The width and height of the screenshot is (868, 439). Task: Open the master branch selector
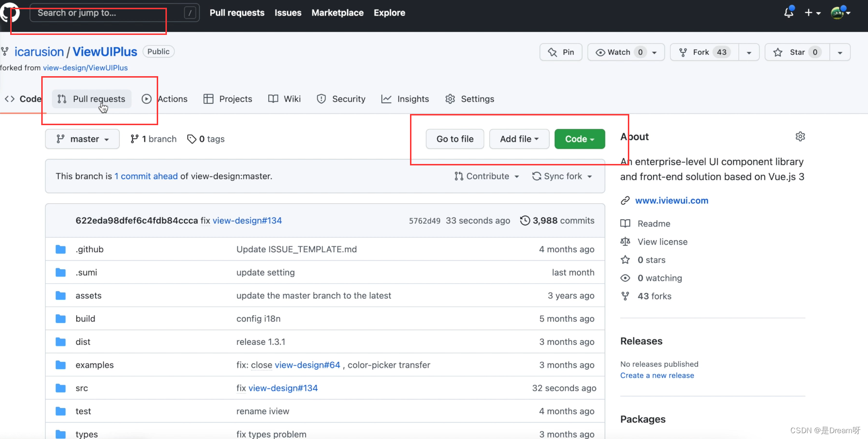point(82,139)
